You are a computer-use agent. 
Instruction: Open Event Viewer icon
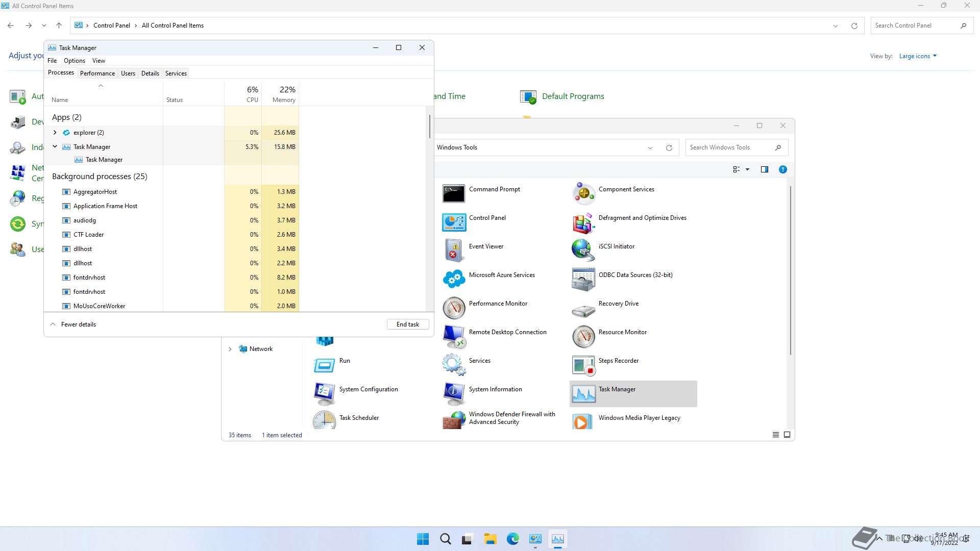[x=454, y=251]
